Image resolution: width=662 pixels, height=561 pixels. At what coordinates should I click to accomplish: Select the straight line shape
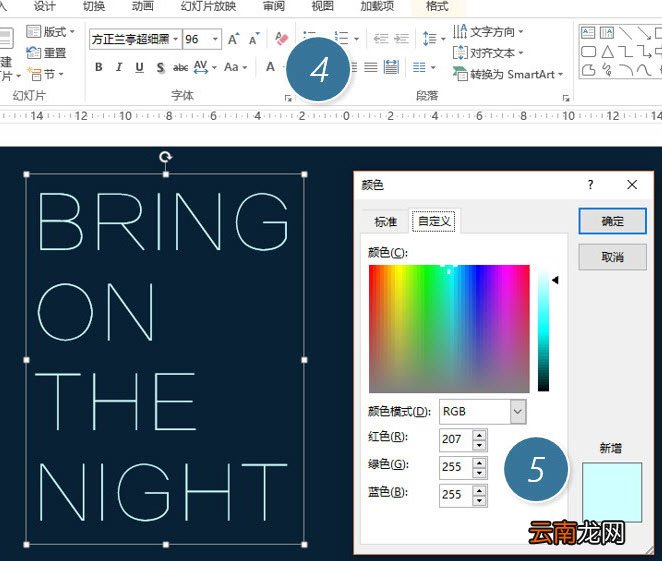click(625, 33)
